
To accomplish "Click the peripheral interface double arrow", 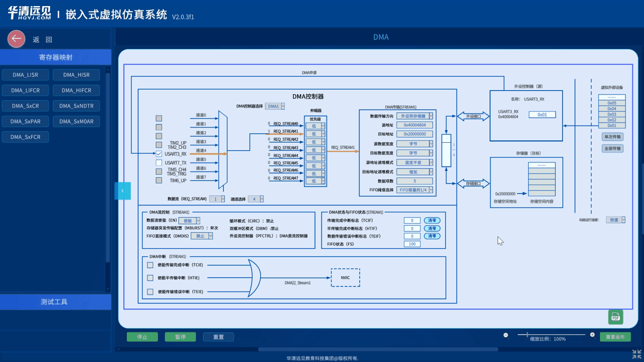I will (x=473, y=116).
